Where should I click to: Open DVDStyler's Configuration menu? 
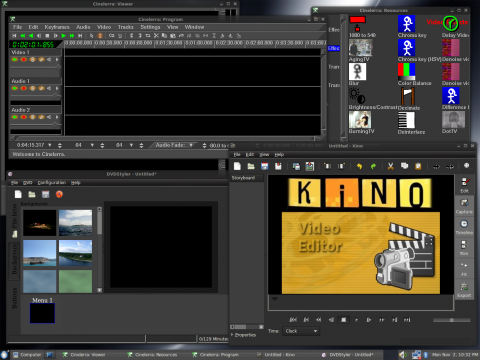click(x=52, y=183)
